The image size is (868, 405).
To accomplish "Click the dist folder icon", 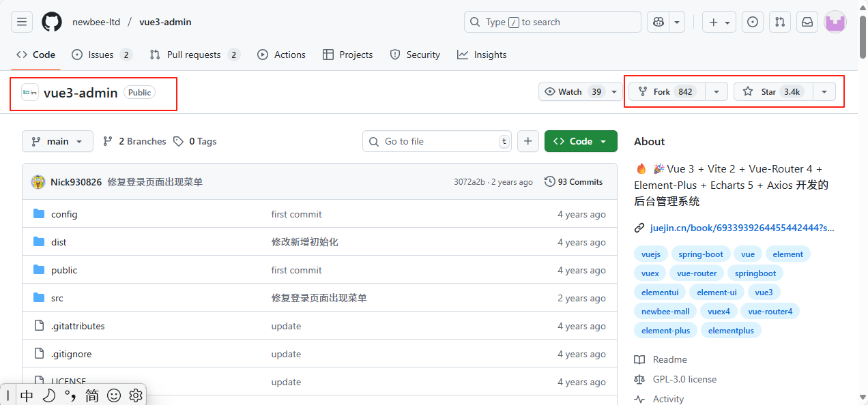I will pos(39,242).
